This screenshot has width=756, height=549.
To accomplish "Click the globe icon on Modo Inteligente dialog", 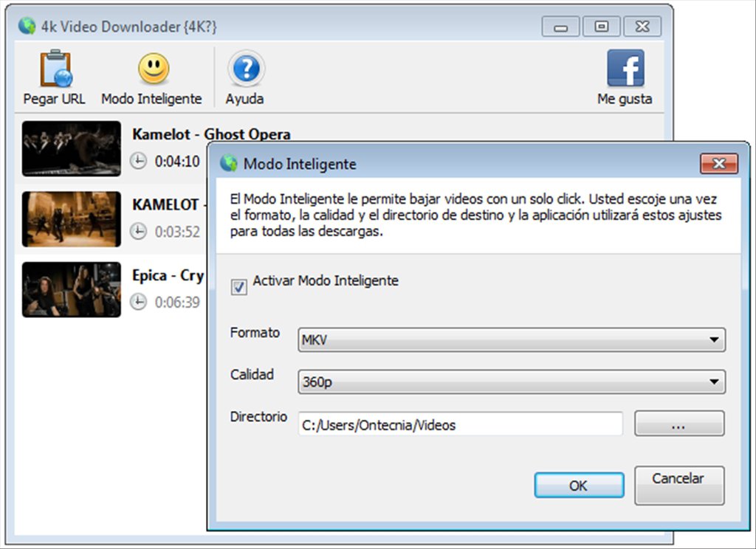I will [229, 164].
